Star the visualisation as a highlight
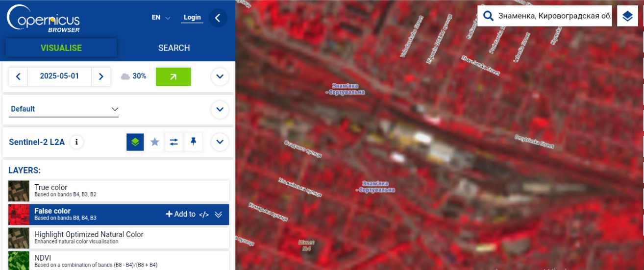Image resolution: width=644 pixels, height=270 pixels. tap(155, 142)
